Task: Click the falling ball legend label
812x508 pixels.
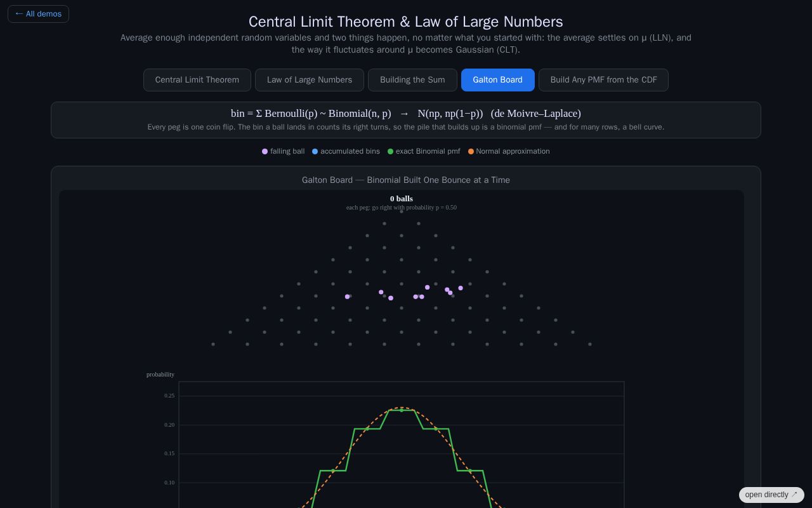Action: coord(287,151)
